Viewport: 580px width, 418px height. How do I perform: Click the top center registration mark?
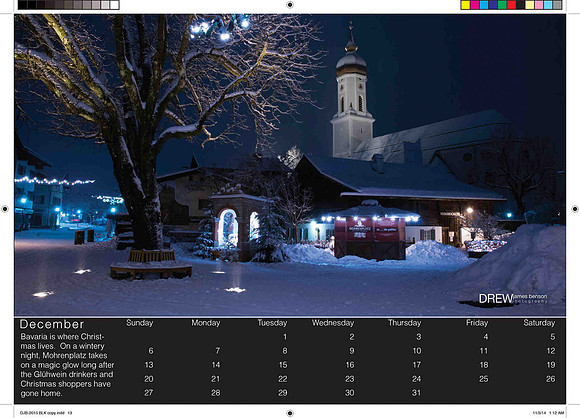[290, 5]
